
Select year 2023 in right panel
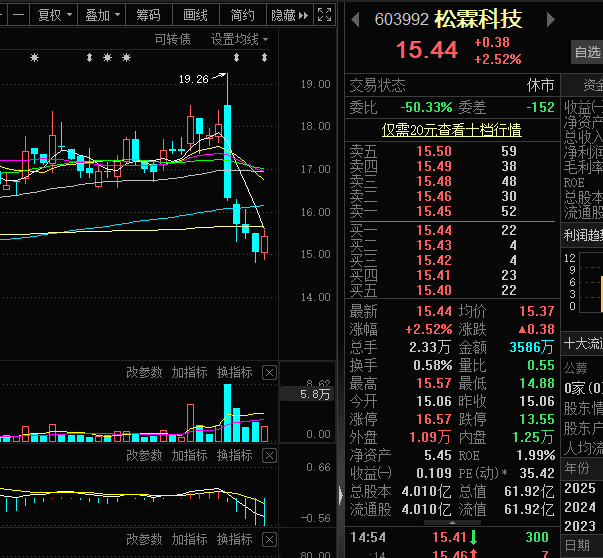click(580, 526)
